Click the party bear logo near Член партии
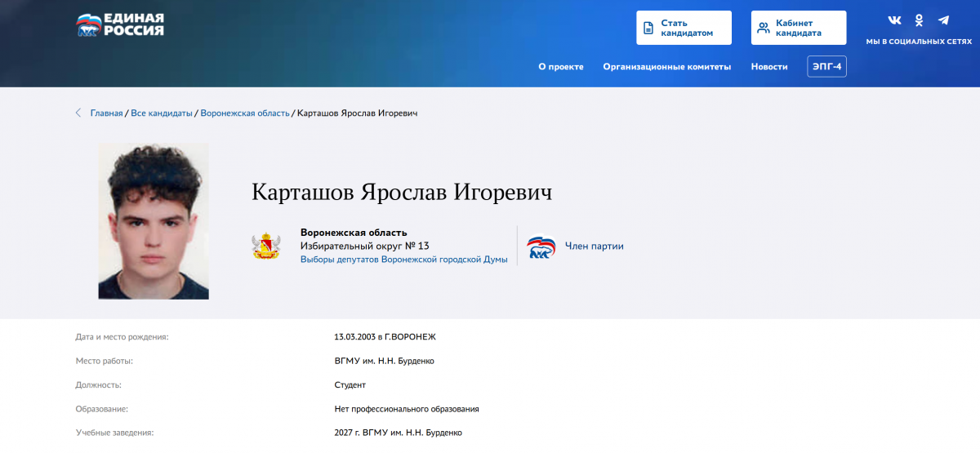Viewport: 980px width, 453px height. tap(541, 246)
